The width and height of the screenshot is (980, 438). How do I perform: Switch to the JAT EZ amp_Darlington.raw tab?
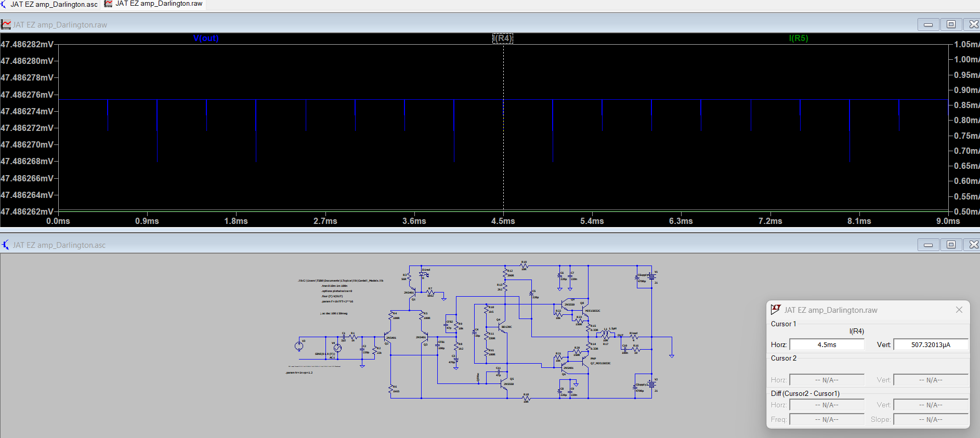(x=154, y=4)
